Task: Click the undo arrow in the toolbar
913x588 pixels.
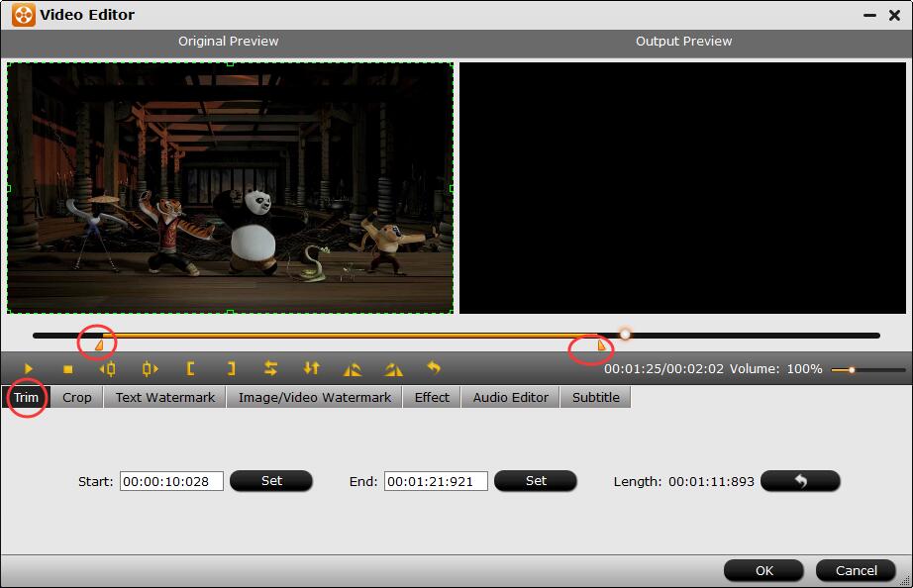Action: coord(434,368)
